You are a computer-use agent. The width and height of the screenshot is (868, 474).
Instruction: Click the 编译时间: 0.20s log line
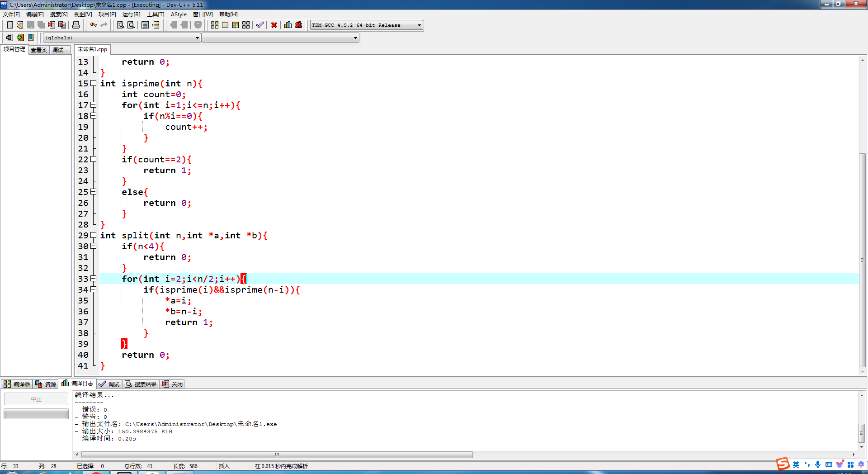(105, 439)
